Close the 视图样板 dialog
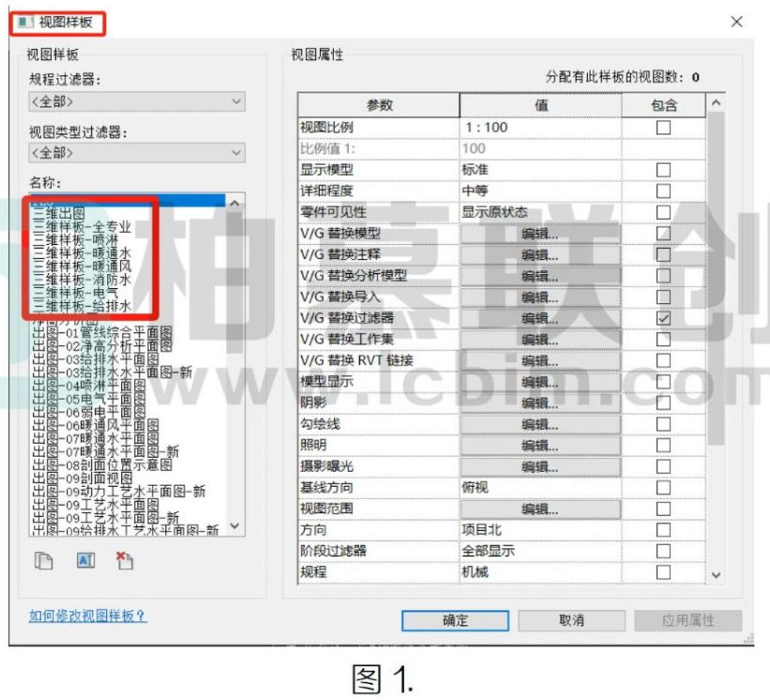The height and width of the screenshot is (700, 770). (x=736, y=22)
